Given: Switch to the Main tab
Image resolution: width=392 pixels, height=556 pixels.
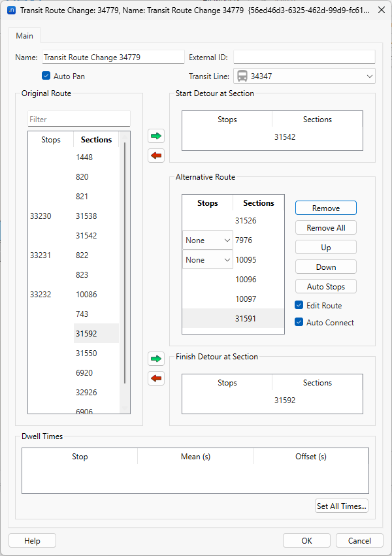Looking at the screenshot, I should click(24, 36).
